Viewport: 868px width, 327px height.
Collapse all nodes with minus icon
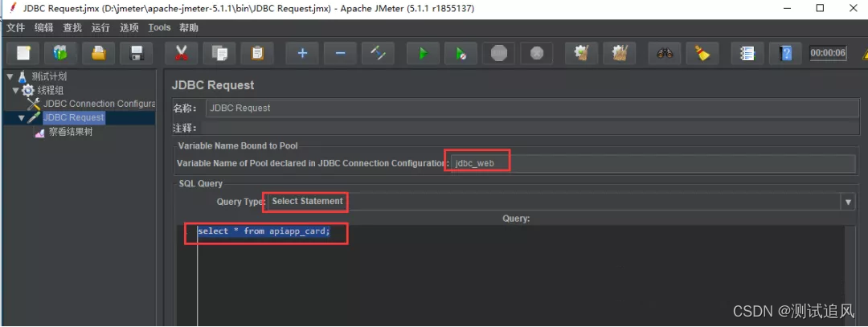point(341,53)
